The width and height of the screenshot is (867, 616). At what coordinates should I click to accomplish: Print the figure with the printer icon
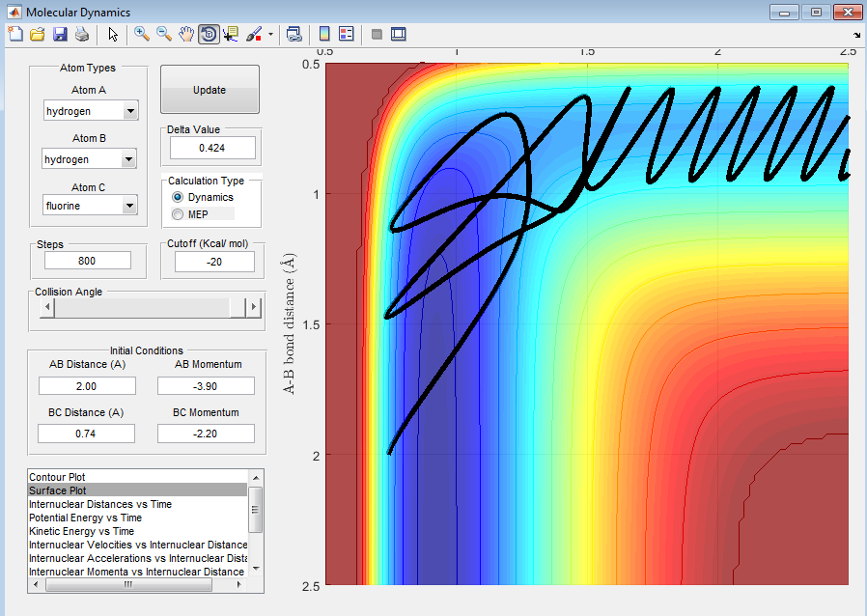(82, 35)
